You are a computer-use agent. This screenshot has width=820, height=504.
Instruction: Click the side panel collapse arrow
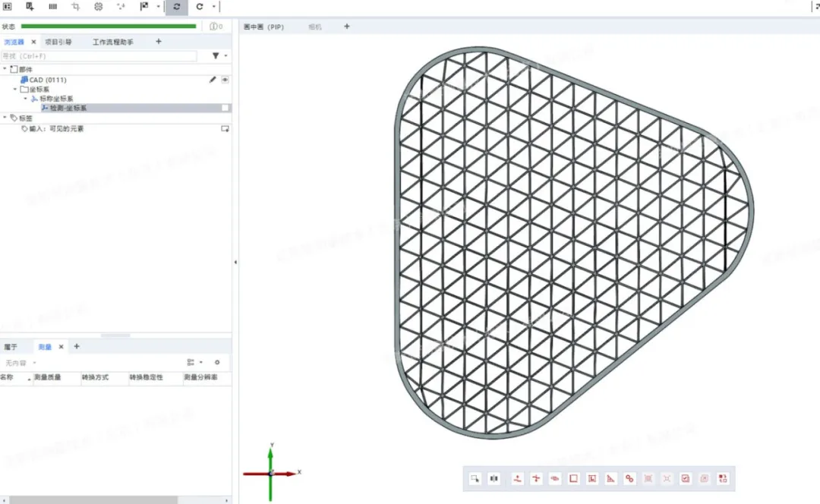pos(235,262)
